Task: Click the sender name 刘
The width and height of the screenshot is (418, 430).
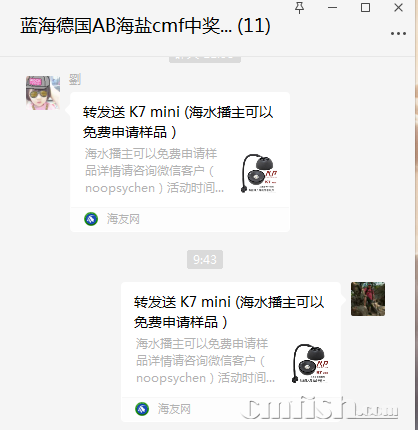Action: pos(75,80)
